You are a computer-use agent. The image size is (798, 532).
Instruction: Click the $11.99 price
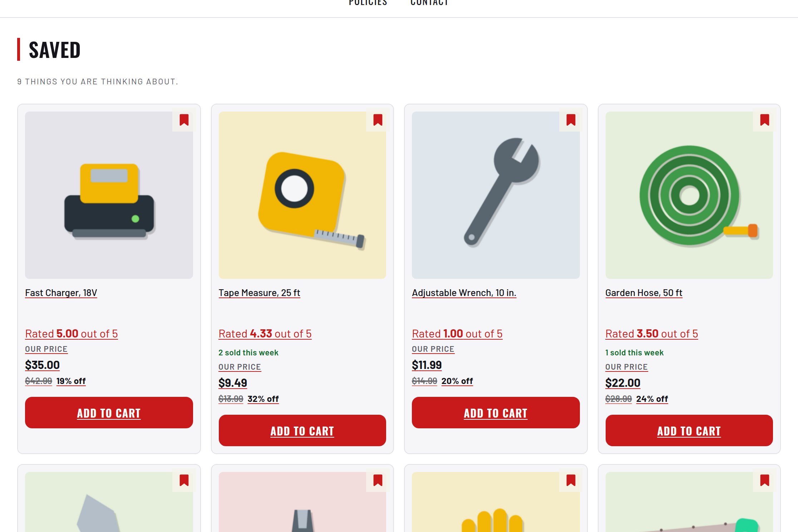427,365
